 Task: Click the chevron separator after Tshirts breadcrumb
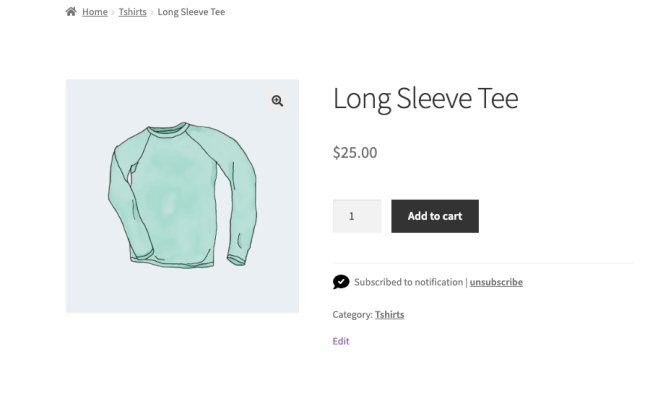[152, 12]
